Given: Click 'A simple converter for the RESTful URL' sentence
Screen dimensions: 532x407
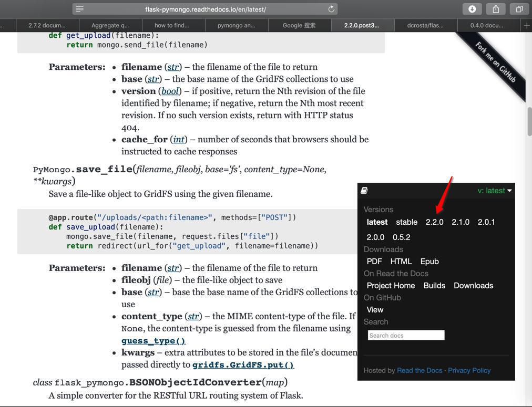Looking at the screenshot, I should point(176,396).
